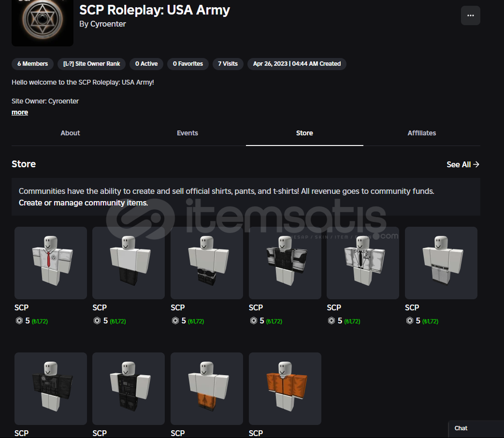The height and width of the screenshot is (438, 504).
Task: Open the three-dot options menu
Action: [470, 15]
